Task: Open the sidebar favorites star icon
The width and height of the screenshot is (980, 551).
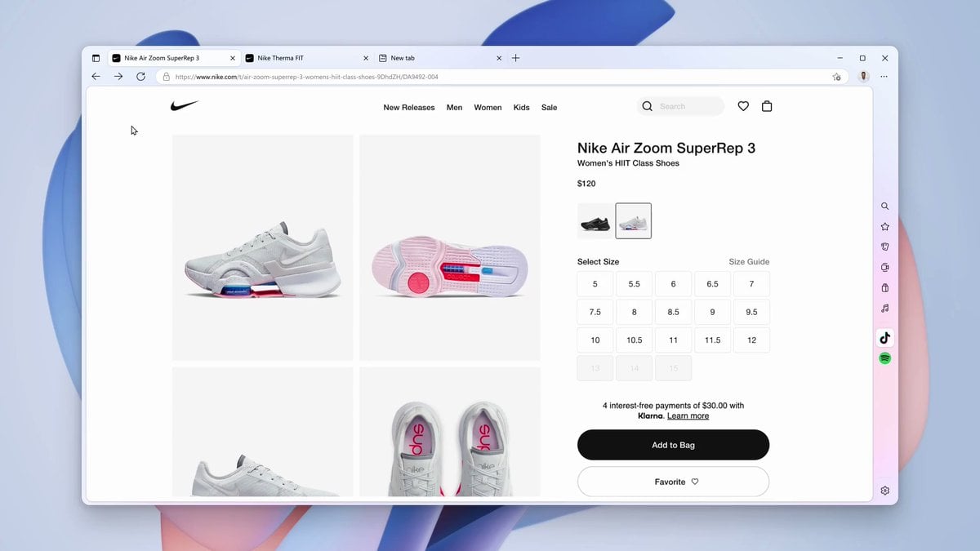Action: tap(884, 227)
